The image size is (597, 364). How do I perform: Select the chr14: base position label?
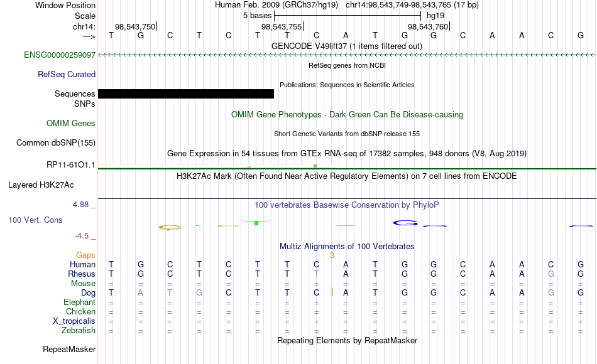coord(84,26)
